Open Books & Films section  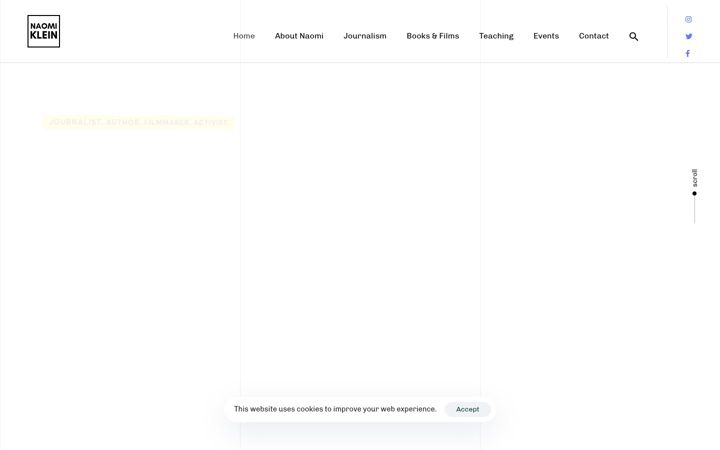[x=433, y=36]
